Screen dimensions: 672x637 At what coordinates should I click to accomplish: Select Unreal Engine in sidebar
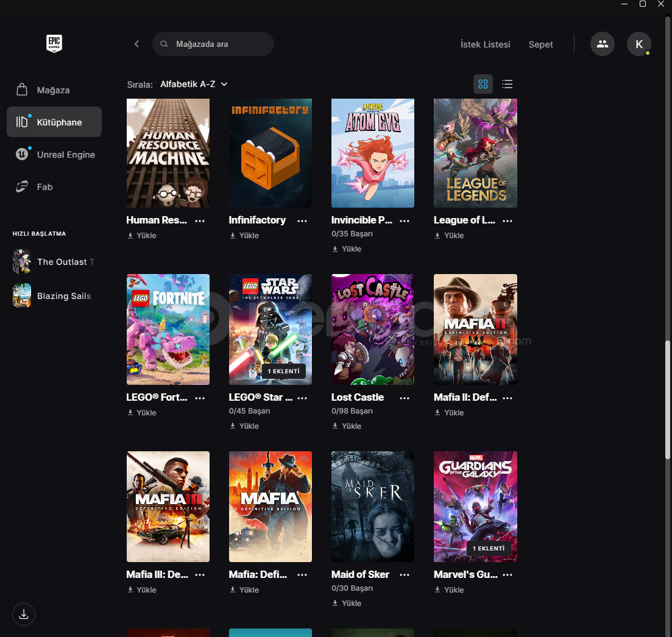65,155
